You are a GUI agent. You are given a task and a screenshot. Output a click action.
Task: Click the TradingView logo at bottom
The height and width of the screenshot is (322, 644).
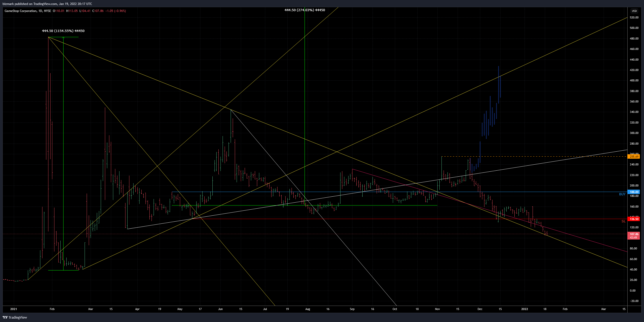click(15, 317)
